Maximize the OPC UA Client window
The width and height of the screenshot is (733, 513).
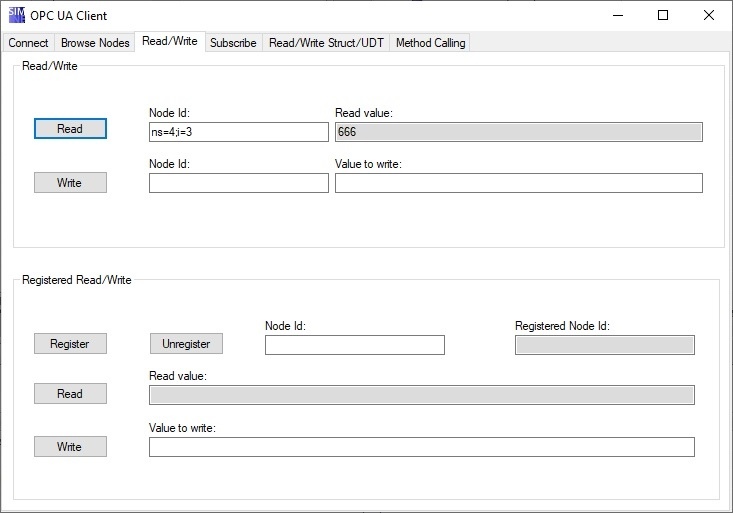pyautogui.click(x=663, y=15)
